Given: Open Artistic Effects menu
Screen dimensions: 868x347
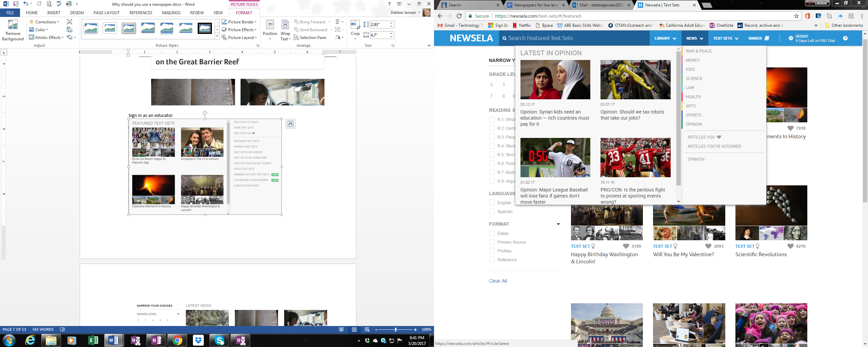Looking at the screenshot, I should [46, 37].
